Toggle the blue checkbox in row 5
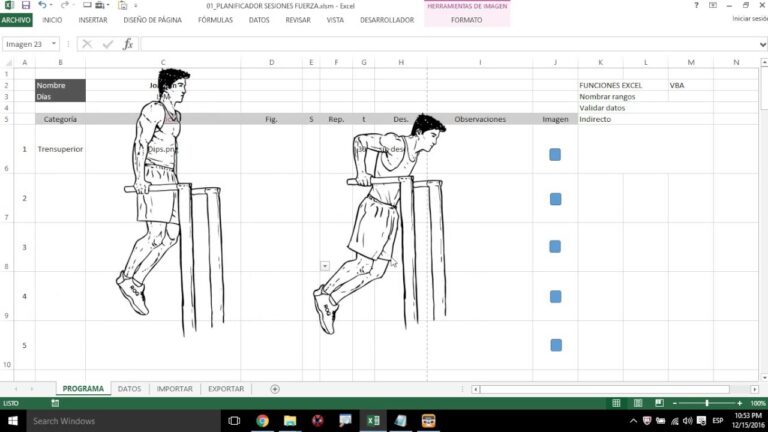The height and width of the screenshot is (432, 768). point(555,345)
